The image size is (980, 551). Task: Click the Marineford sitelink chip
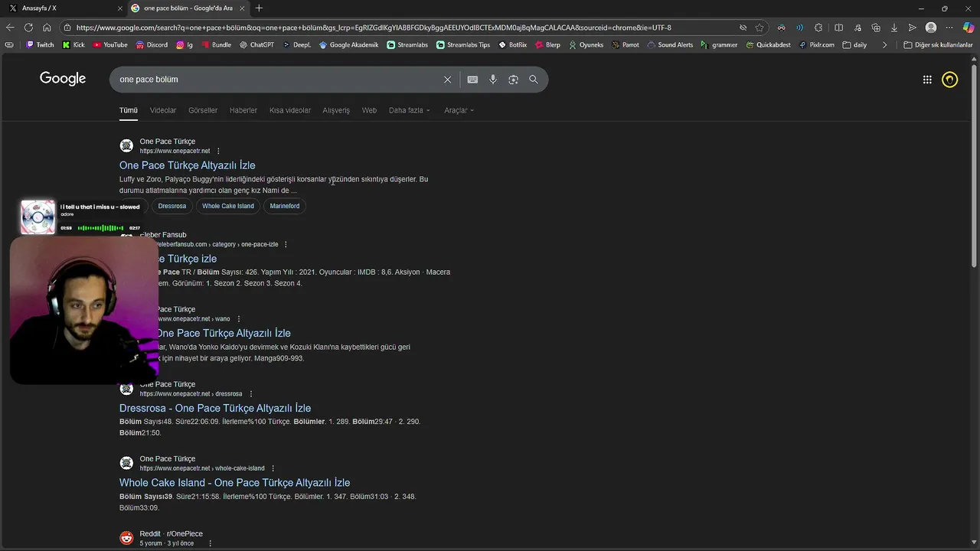coord(285,206)
